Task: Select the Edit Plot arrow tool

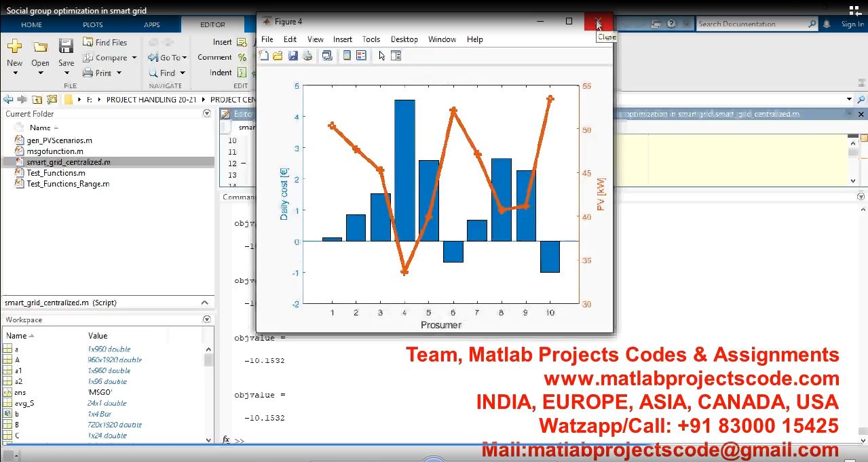Action: point(382,56)
